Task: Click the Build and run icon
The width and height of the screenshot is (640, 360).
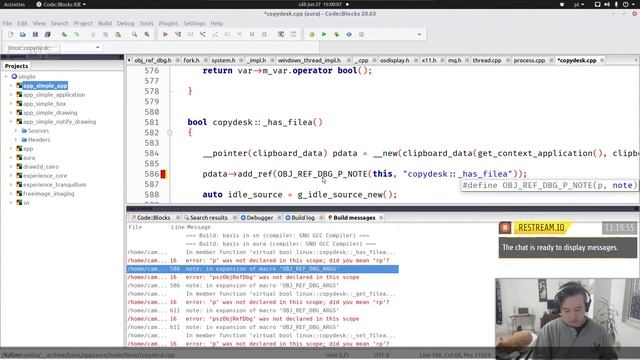Action: pos(337,35)
